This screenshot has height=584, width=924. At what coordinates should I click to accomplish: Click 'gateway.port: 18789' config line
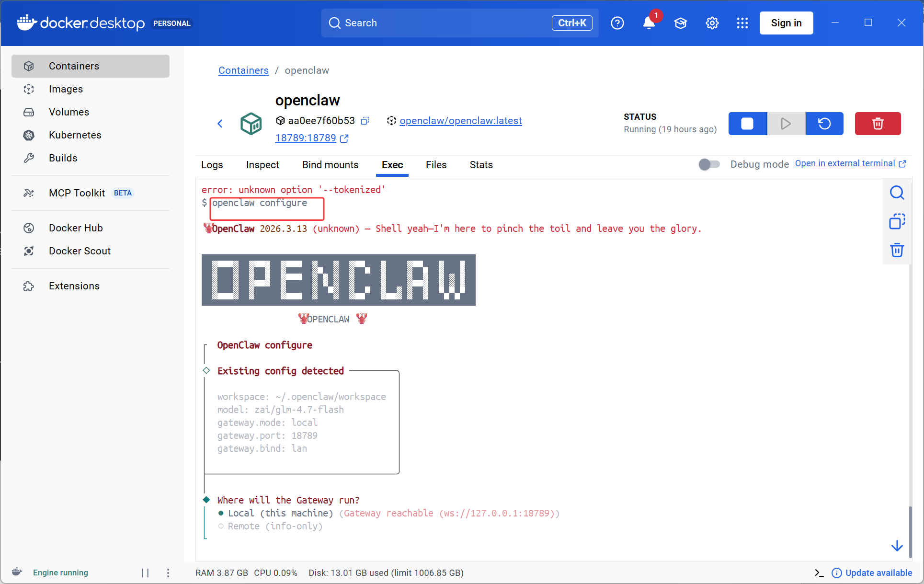point(267,435)
